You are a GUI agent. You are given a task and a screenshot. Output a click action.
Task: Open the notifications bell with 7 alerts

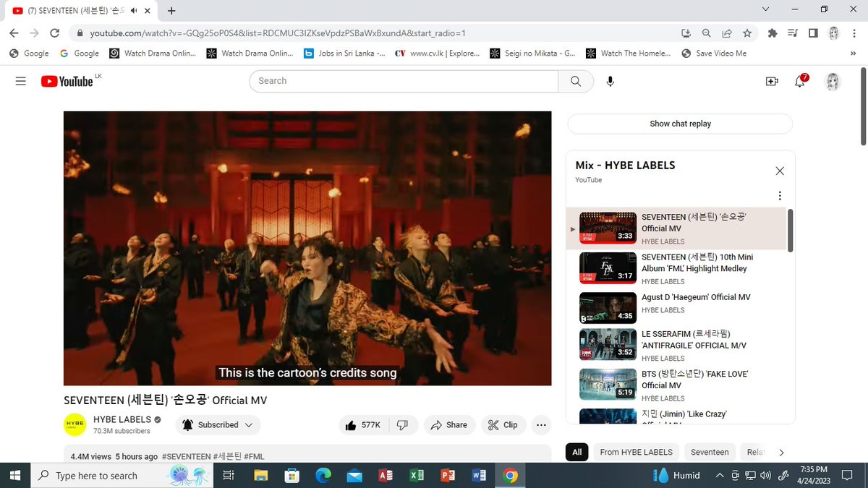pos(800,81)
